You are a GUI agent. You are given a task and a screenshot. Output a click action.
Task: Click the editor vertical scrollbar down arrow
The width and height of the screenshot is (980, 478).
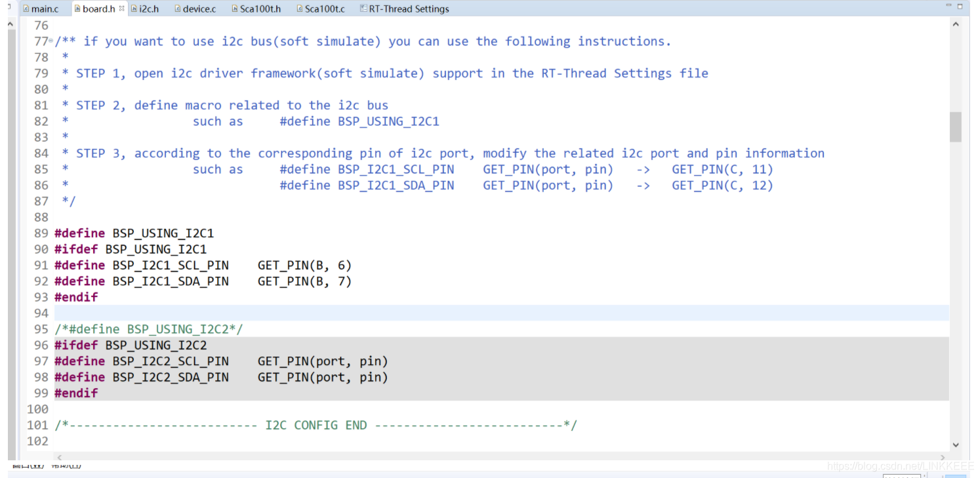point(956,444)
